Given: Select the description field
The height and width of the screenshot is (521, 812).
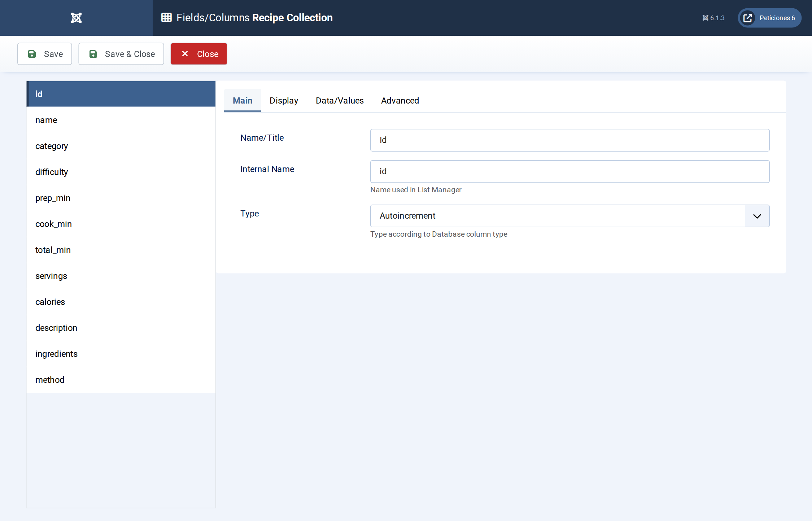Looking at the screenshot, I should pos(121,328).
